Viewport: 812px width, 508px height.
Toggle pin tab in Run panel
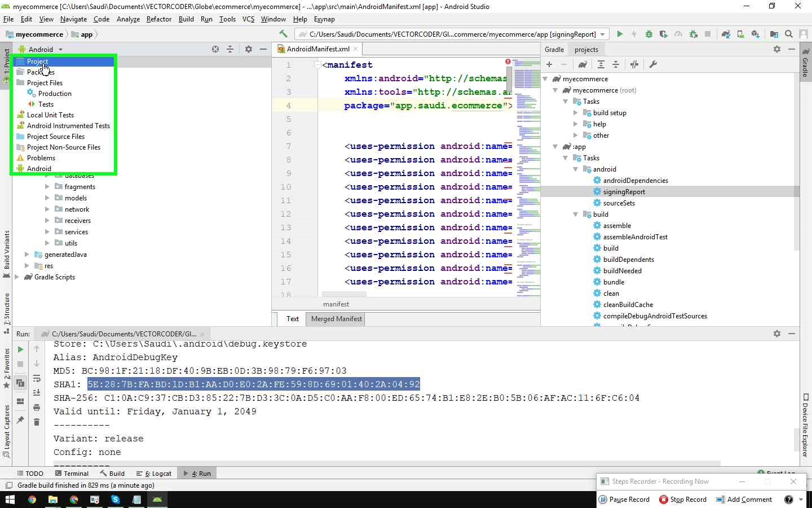coord(20,420)
